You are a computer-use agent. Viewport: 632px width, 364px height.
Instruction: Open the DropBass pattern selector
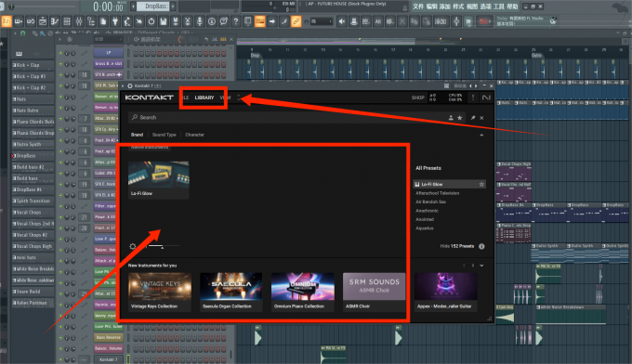click(x=152, y=6)
